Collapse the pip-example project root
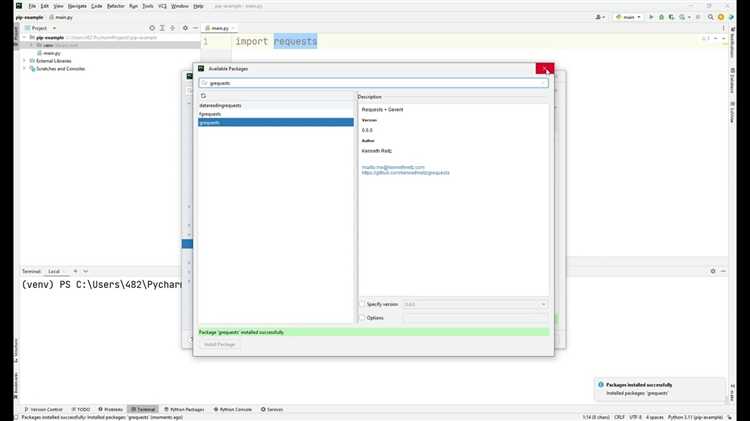 tap(24, 37)
